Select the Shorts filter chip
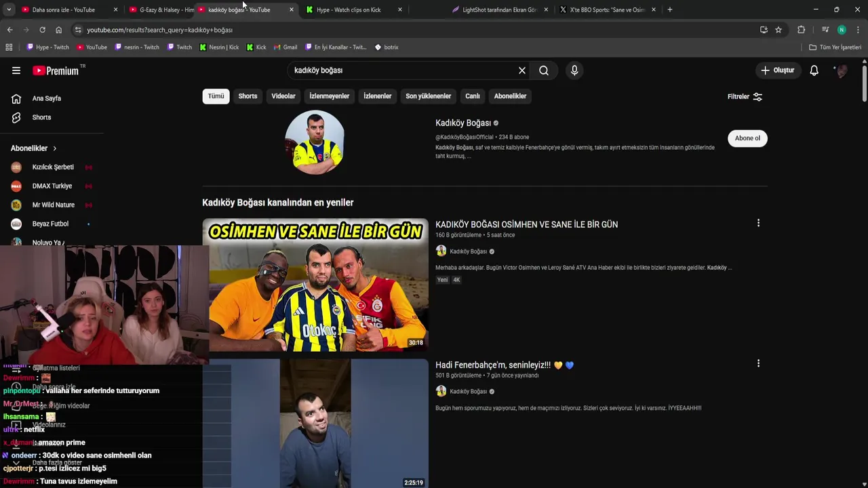Image resolution: width=868 pixels, height=488 pixels. click(x=248, y=96)
